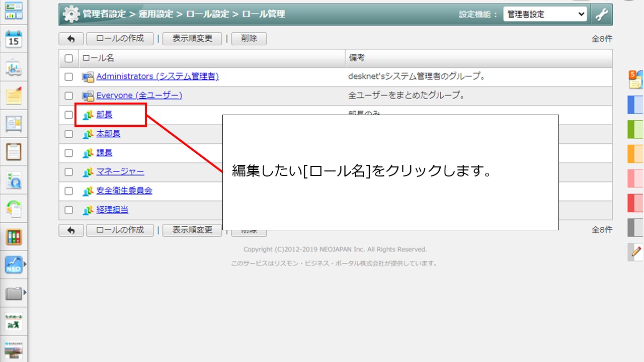Toggle the select-all checkbox in table header
Viewport: 644px width, 362px height.
[x=69, y=58]
